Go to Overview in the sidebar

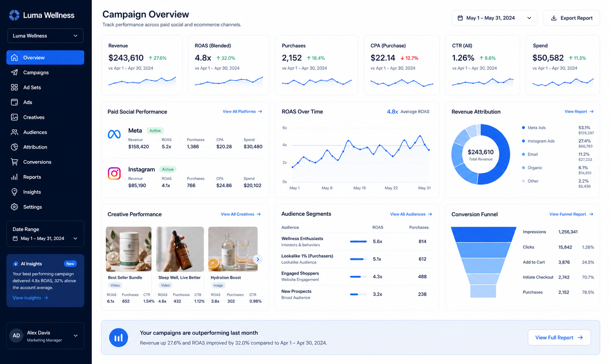[x=45, y=57]
